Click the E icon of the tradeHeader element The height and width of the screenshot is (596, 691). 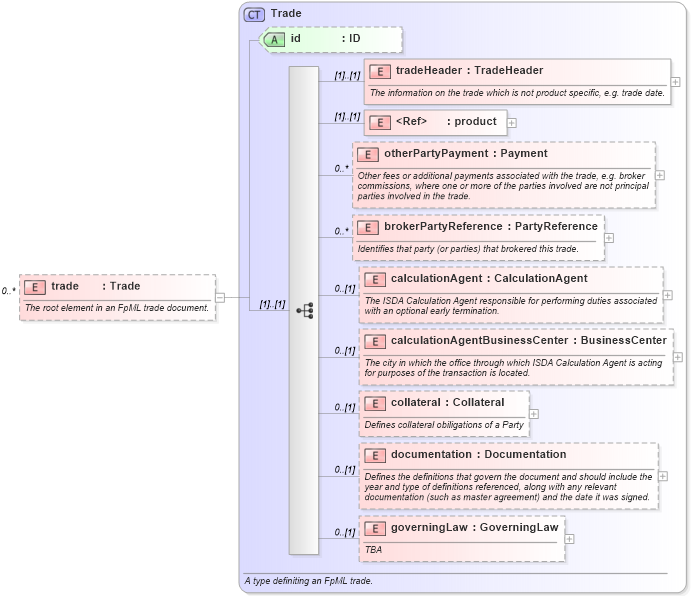pyautogui.click(x=380, y=71)
